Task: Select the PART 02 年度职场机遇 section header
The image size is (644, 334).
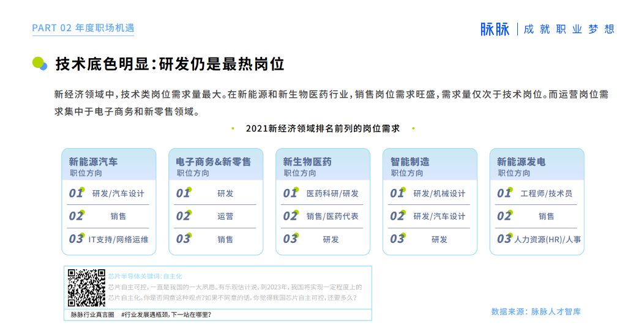Action: tap(83, 28)
